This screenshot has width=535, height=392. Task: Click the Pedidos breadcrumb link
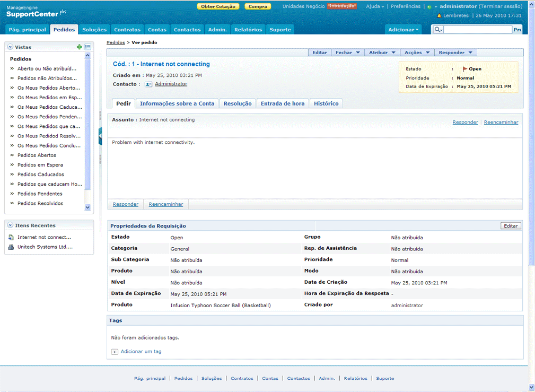click(x=116, y=42)
